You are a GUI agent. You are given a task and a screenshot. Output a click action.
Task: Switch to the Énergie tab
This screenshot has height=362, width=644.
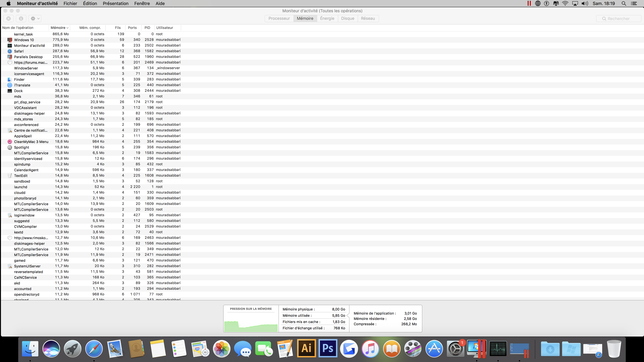(327, 19)
